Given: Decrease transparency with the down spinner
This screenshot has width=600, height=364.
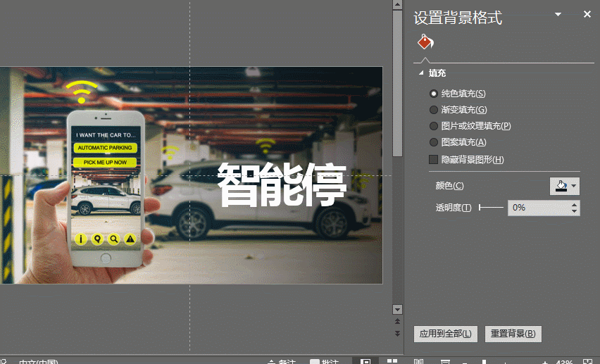Looking at the screenshot, I should pos(574,211).
